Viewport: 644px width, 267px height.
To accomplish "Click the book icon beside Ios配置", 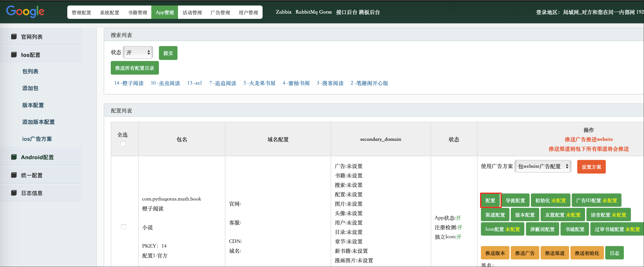I will point(14,55).
